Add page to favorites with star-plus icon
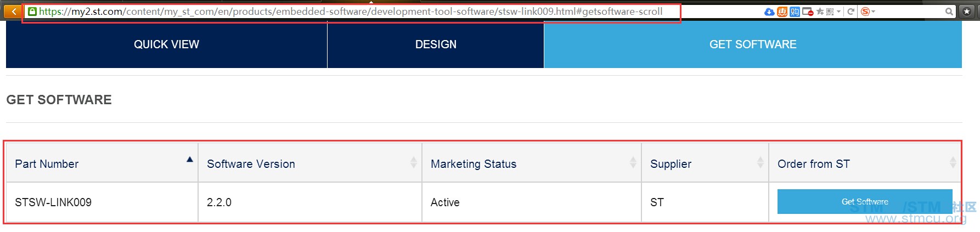This screenshot has width=980, height=232. click(820, 12)
